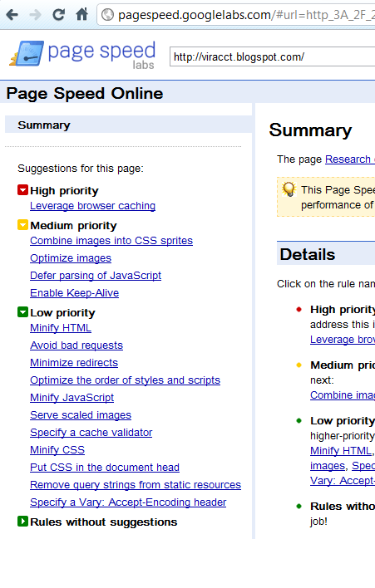Image resolution: width=375 pixels, height=588 pixels.
Task: Open Combine images into CSS sprites link
Action: (x=111, y=241)
